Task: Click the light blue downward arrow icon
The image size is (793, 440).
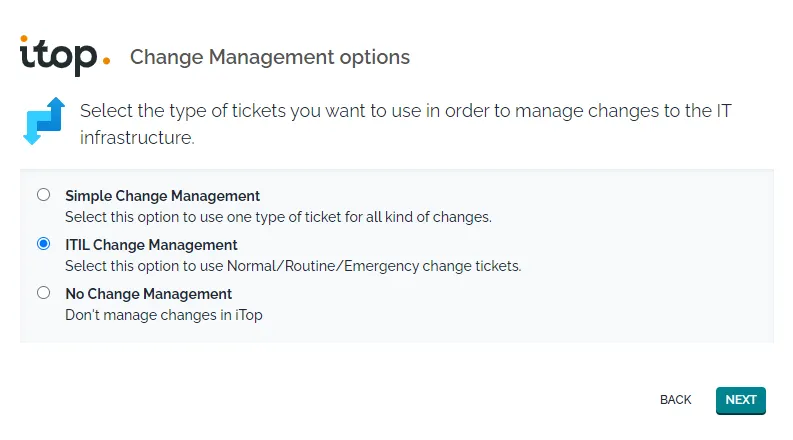Action: coord(34,130)
